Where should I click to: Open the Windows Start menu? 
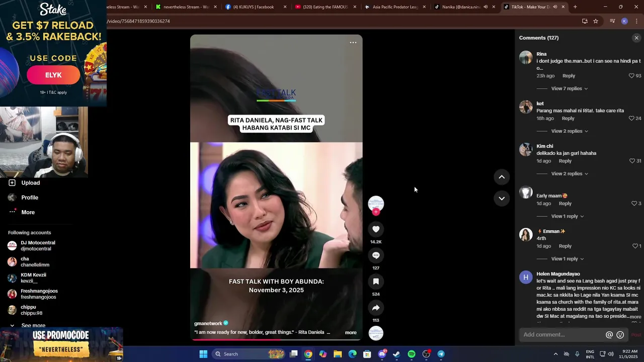[203, 354]
